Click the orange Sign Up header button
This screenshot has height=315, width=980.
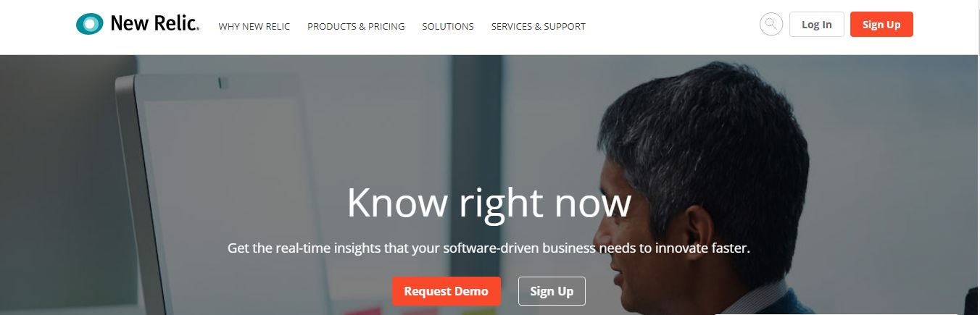coord(881,25)
